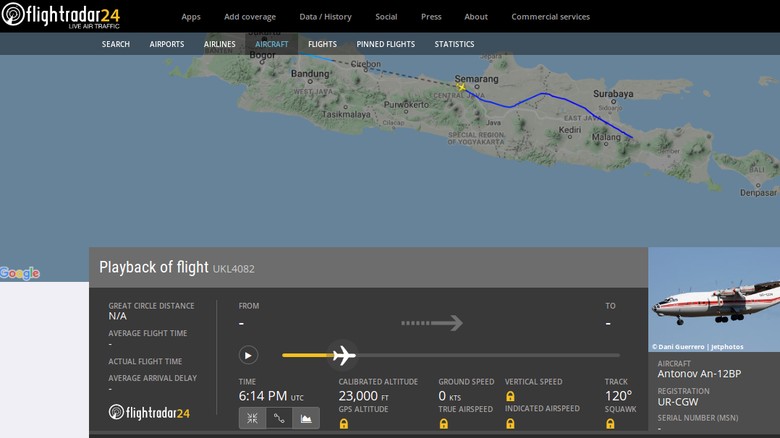Click the airplane marker on playback slider
This screenshot has height=438, width=780.
344,355
